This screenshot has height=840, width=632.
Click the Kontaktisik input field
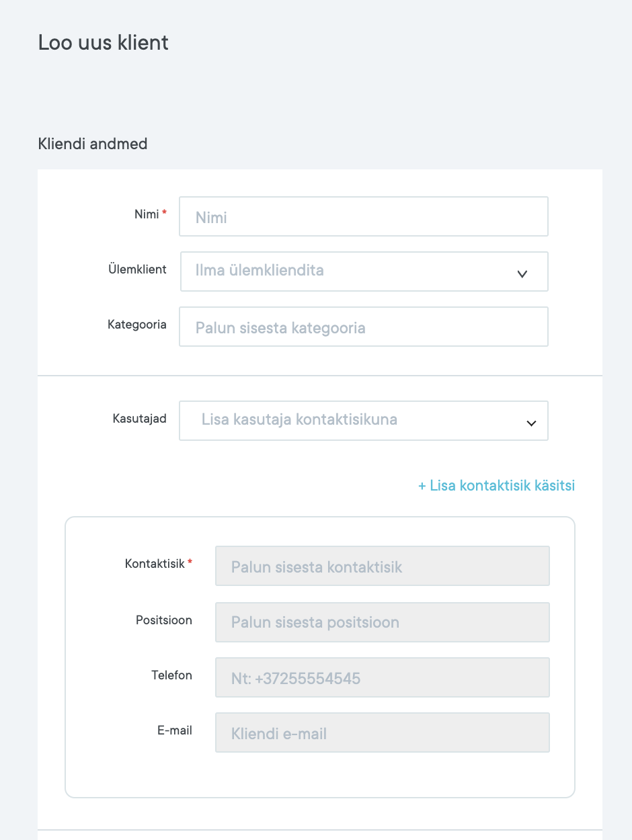(x=382, y=566)
